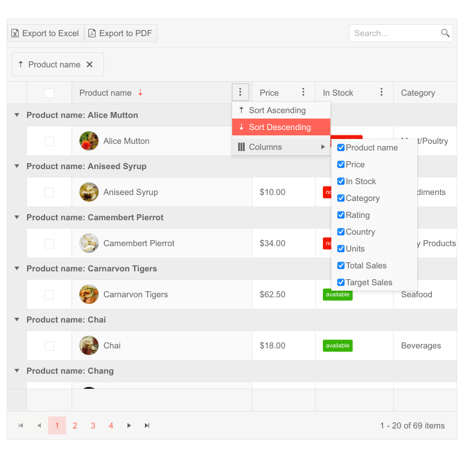The height and width of the screenshot is (476, 463).
Task: Click the PDF file icon
Action: coord(92,33)
